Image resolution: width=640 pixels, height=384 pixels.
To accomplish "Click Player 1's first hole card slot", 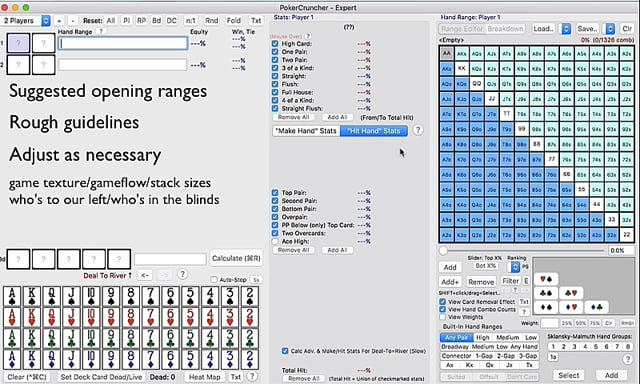I will pyautogui.click(x=18, y=43).
